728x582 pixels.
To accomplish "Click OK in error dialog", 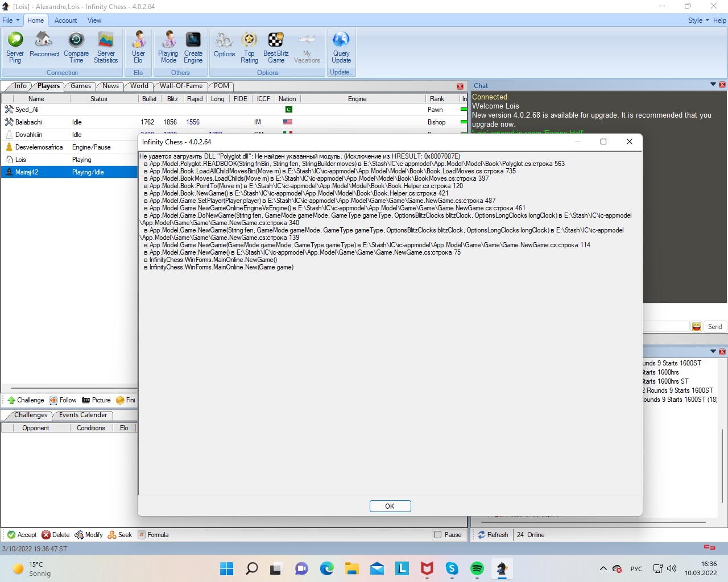I will (390, 506).
